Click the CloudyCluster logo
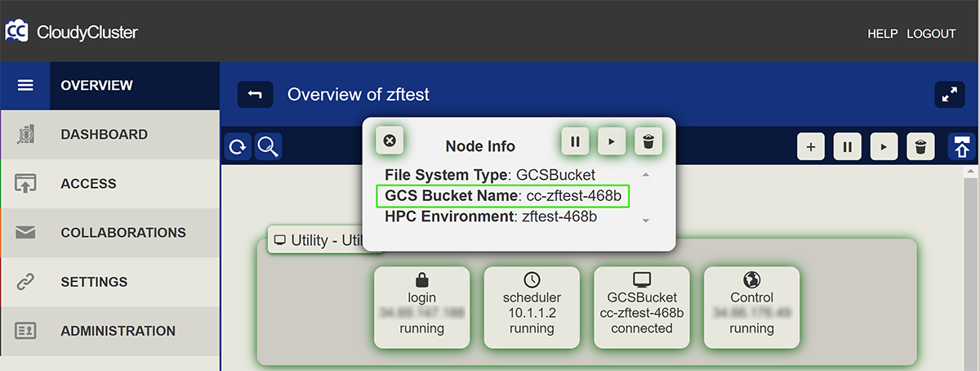This screenshot has width=980, height=371. pos(71,33)
